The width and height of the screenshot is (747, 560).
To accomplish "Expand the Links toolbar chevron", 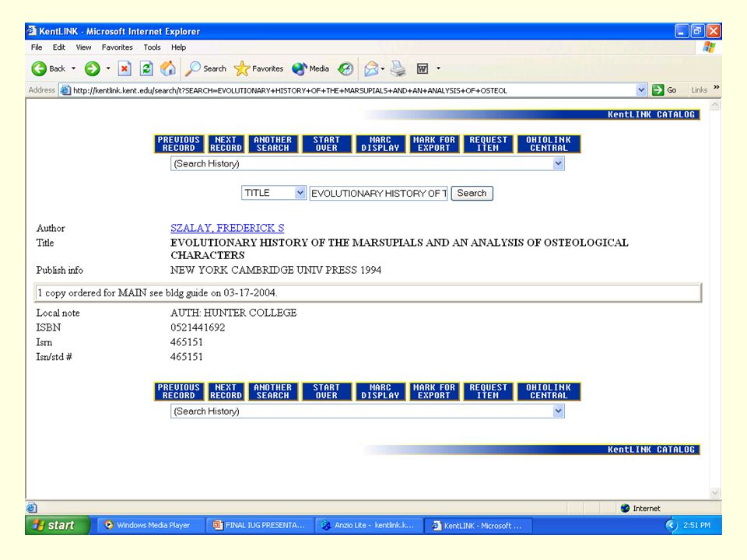I will coord(716,88).
